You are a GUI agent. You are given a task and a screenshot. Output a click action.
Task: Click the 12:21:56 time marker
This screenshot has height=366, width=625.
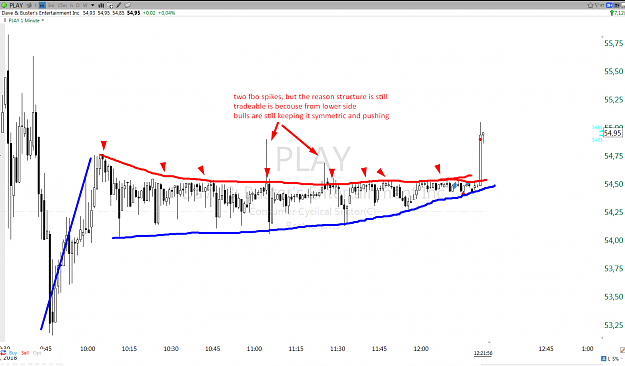tap(483, 353)
